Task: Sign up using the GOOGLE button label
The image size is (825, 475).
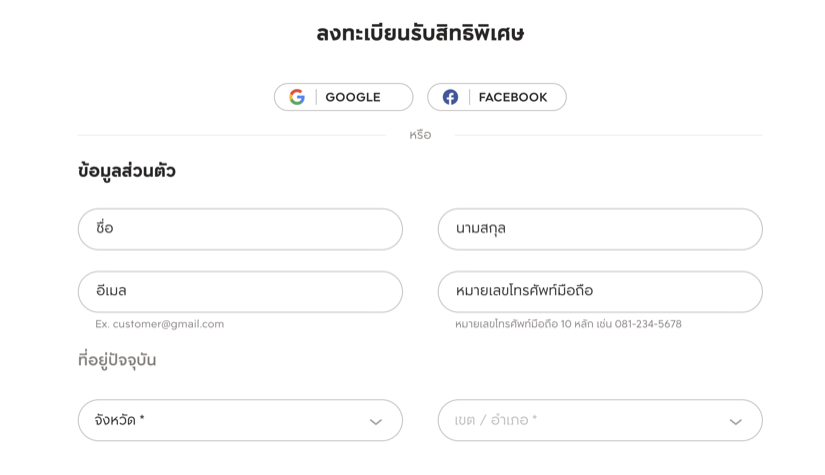Action: click(353, 97)
